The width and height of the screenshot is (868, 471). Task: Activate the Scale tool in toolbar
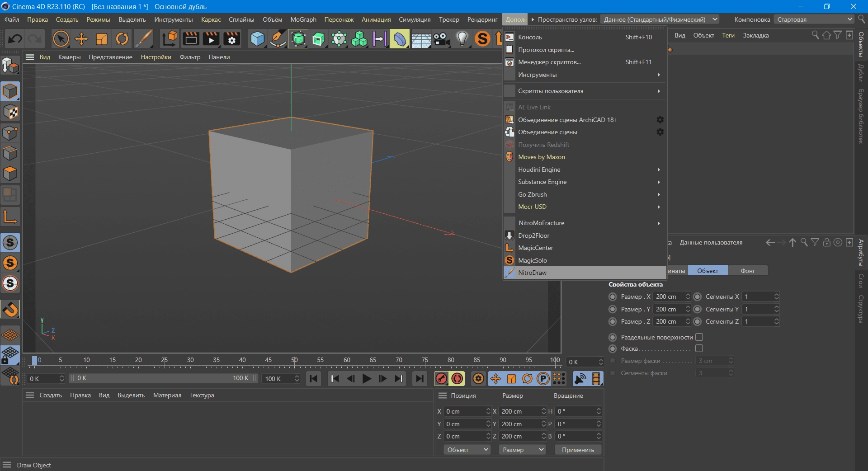(x=102, y=39)
